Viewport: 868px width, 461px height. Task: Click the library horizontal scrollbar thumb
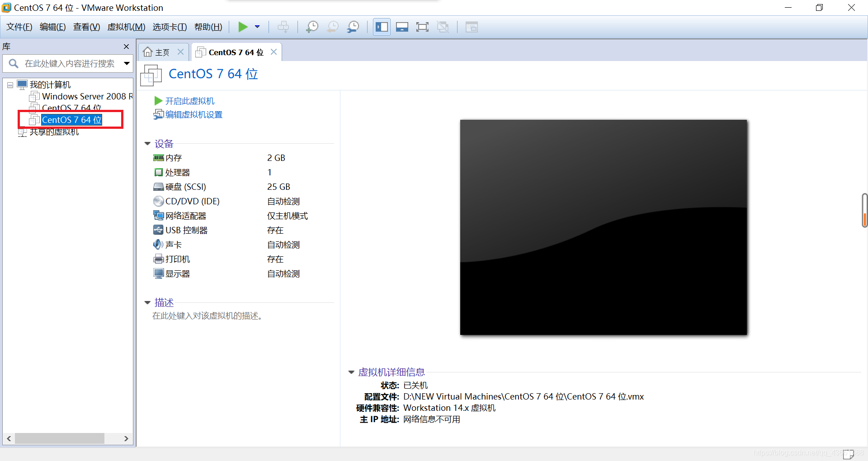59,438
